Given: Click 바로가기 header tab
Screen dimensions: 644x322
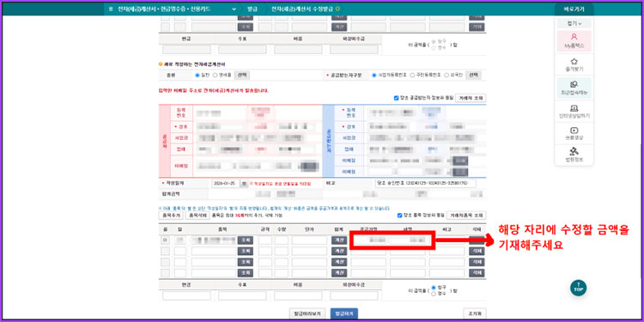Looking at the screenshot, I should point(574,9).
